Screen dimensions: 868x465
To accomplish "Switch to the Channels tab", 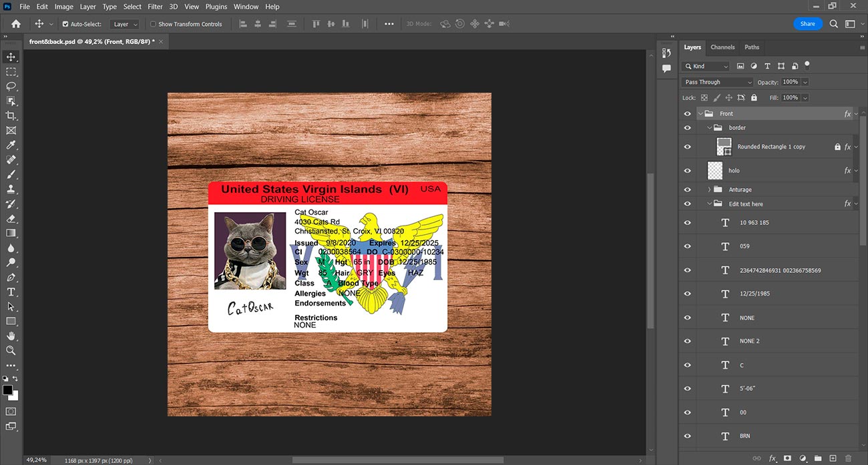I will tap(722, 47).
